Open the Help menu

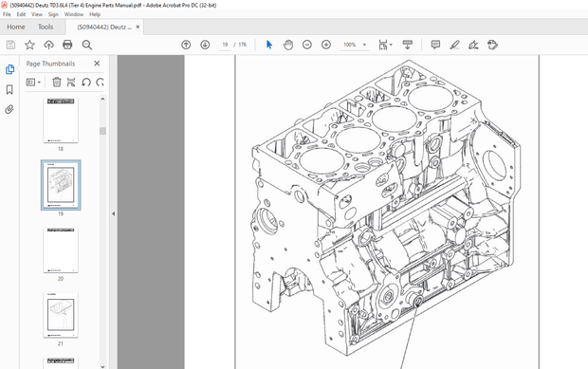point(95,14)
